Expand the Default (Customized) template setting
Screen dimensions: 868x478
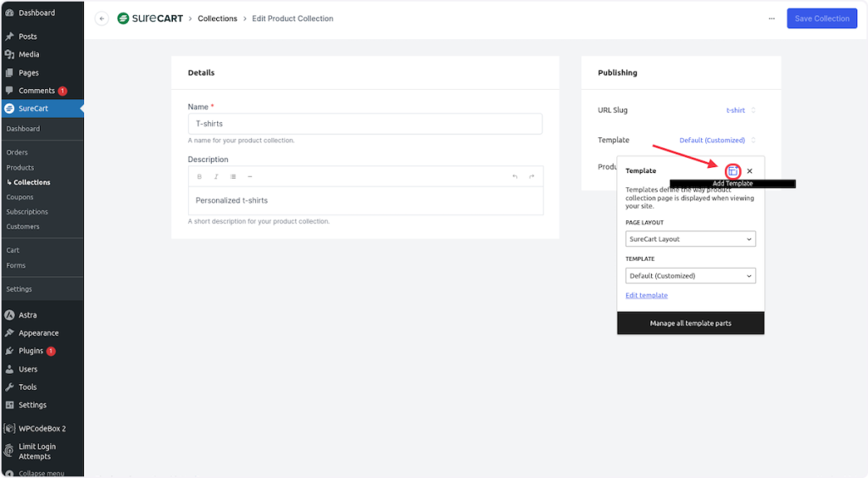(x=717, y=140)
